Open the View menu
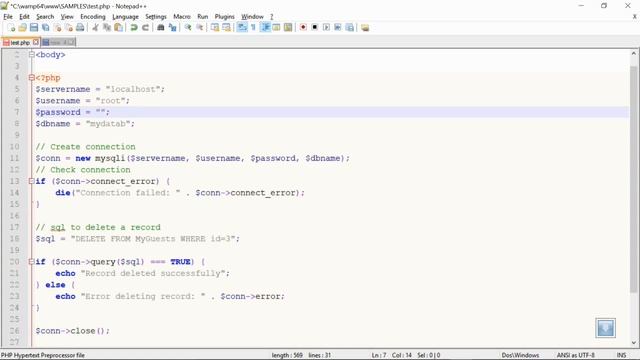This screenshot has width=640, height=360. pos(67,17)
